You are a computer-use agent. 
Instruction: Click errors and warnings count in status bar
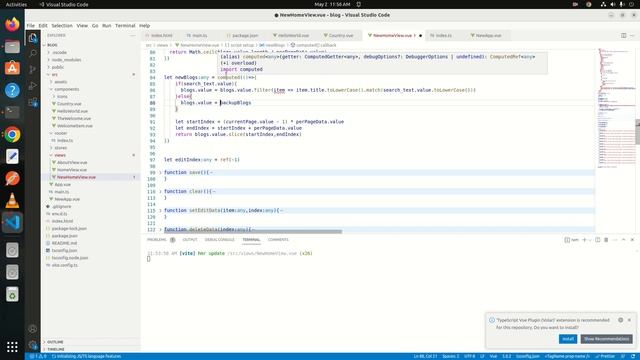coord(38,356)
